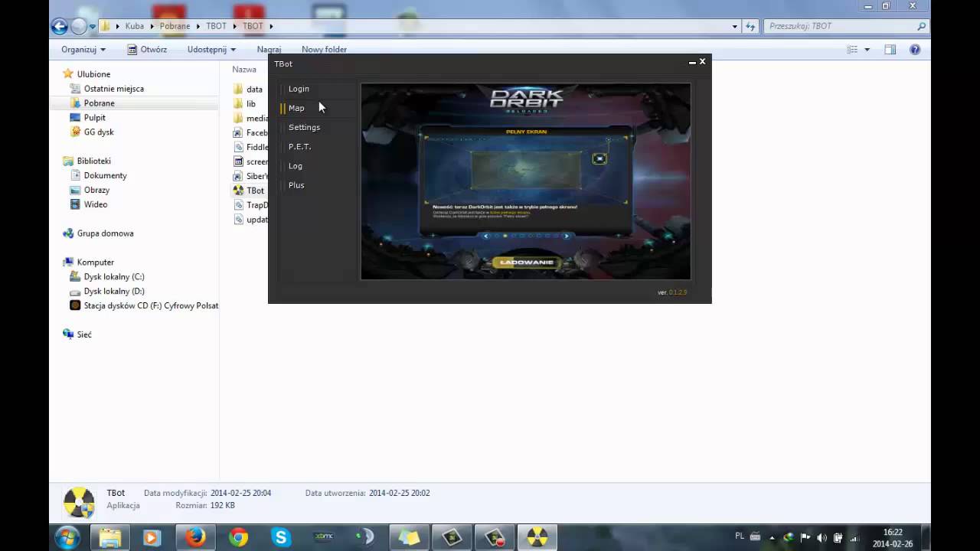Click the Windows Start button
Viewport: 980px width, 551px height.
click(67, 537)
